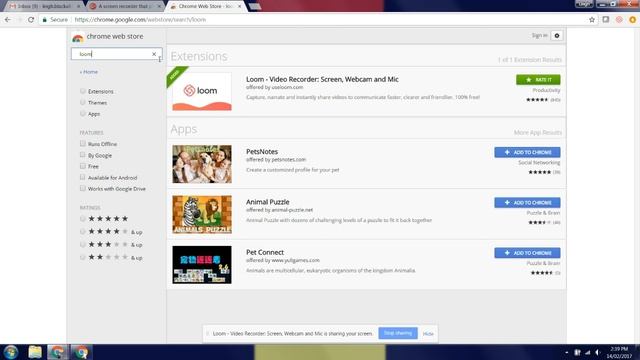This screenshot has width=640, height=360.
Task: Open the Pet Connect title link
Action: [x=264, y=252]
